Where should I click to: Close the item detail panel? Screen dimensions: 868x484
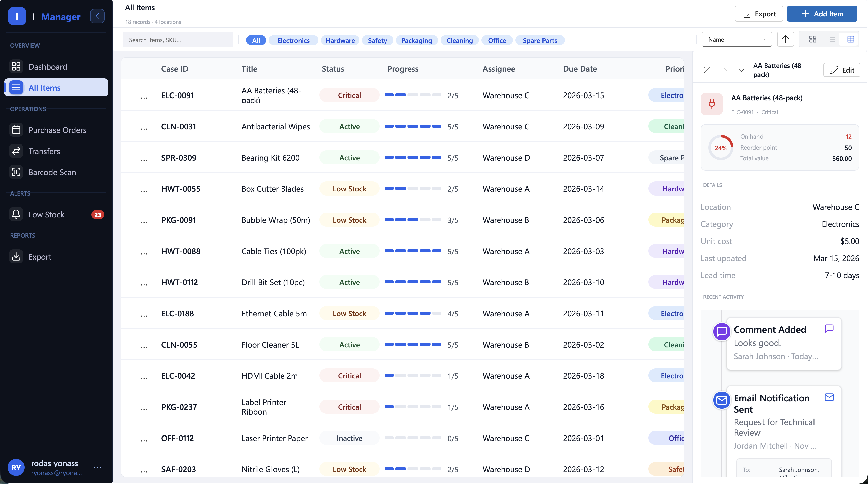coord(707,70)
